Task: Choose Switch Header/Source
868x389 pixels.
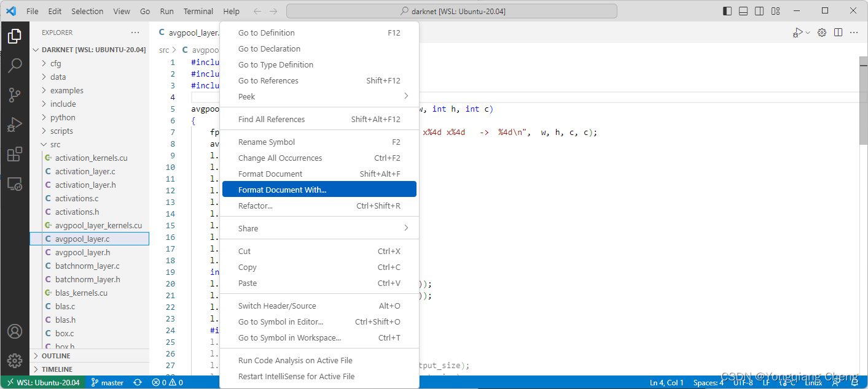Action: coord(319,306)
